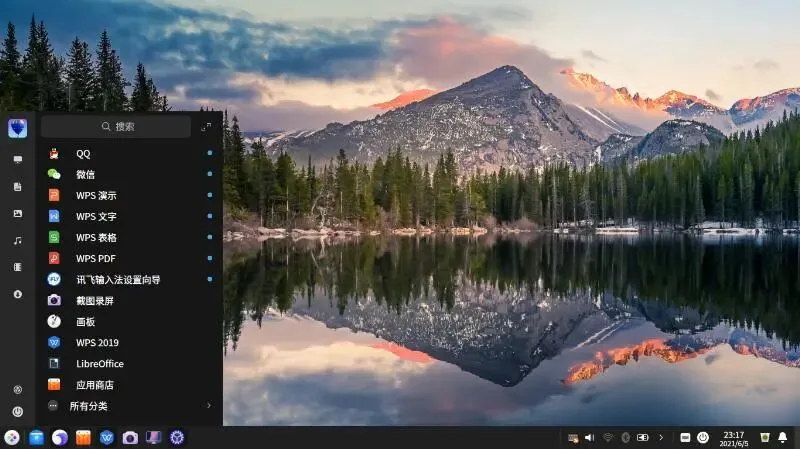Open Pictures folder from launcher sidebar
Screen dimensions: 800x449
[17, 214]
